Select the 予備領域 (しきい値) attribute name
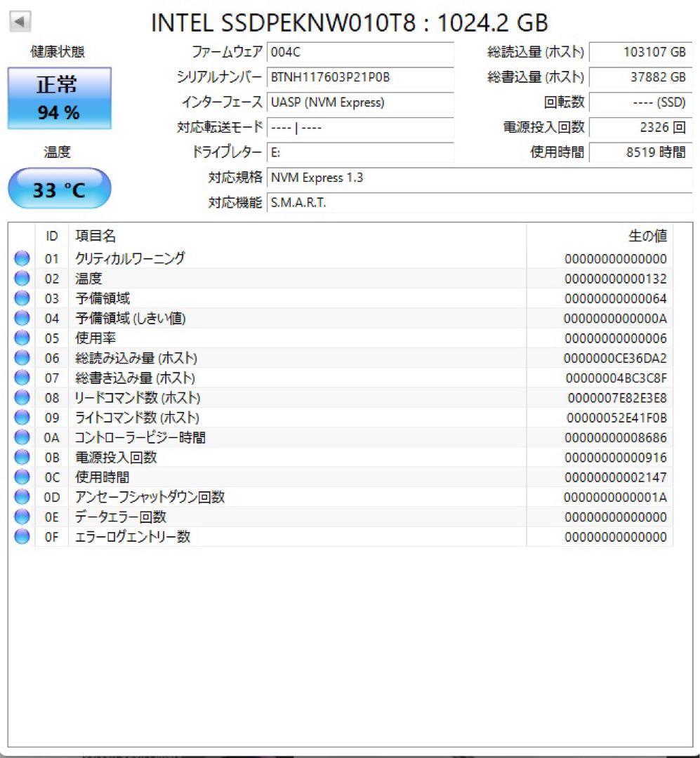This screenshot has width=700, height=758. [130, 318]
